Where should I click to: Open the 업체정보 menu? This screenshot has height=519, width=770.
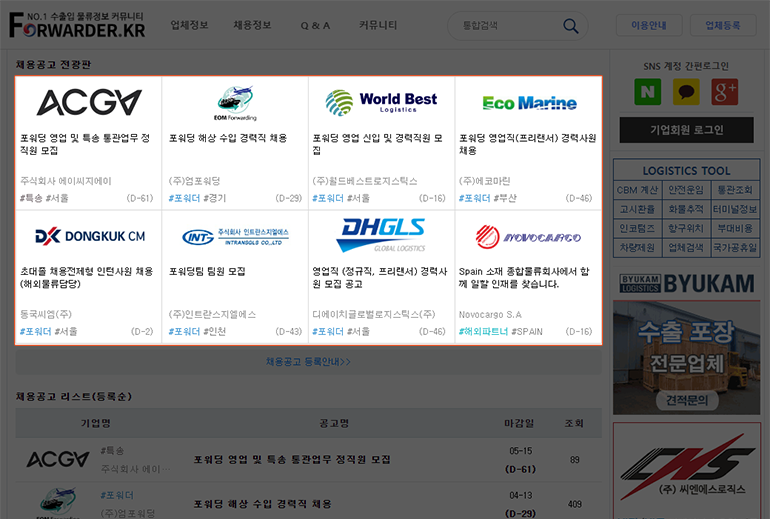click(x=189, y=25)
